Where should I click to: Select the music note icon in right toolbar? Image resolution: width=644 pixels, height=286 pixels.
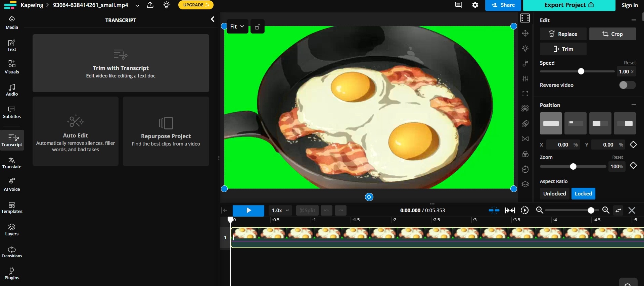click(525, 63)
